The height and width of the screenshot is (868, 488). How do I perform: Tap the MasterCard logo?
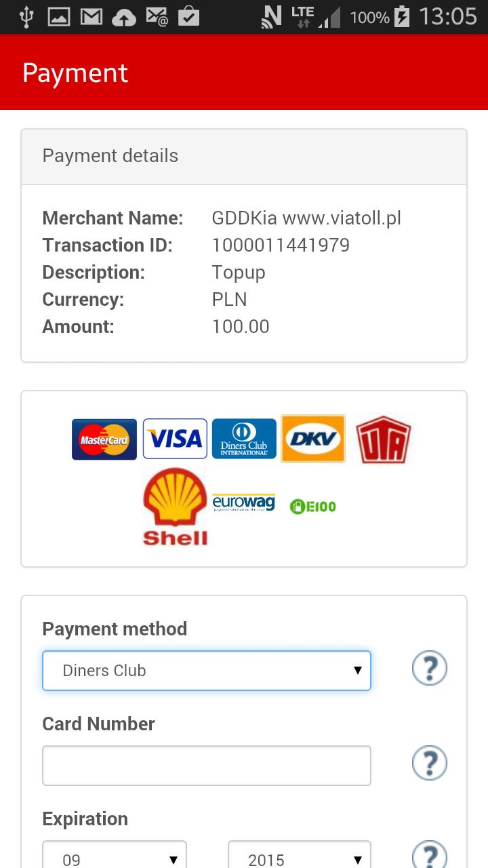tap(104, 439)
